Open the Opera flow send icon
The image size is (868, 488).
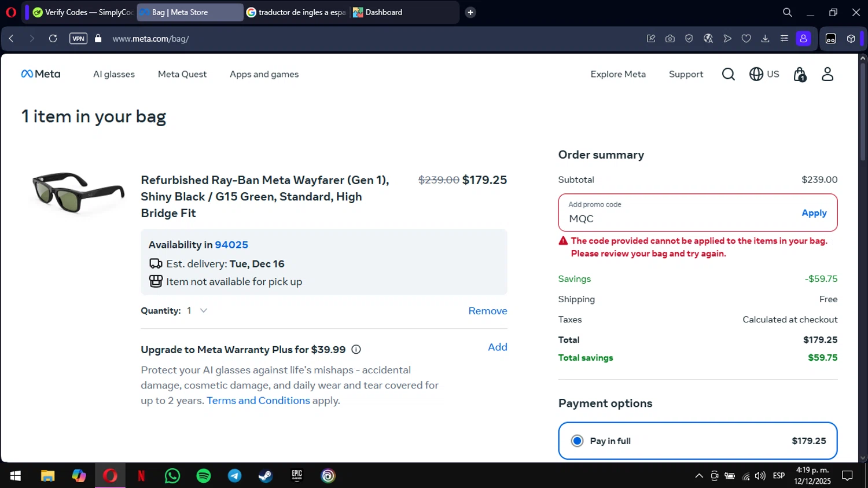[727, 39]
